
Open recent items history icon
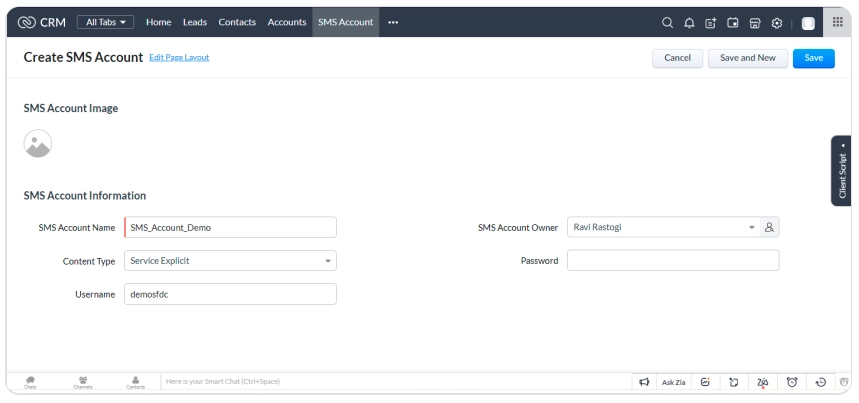tap(821, 382)
